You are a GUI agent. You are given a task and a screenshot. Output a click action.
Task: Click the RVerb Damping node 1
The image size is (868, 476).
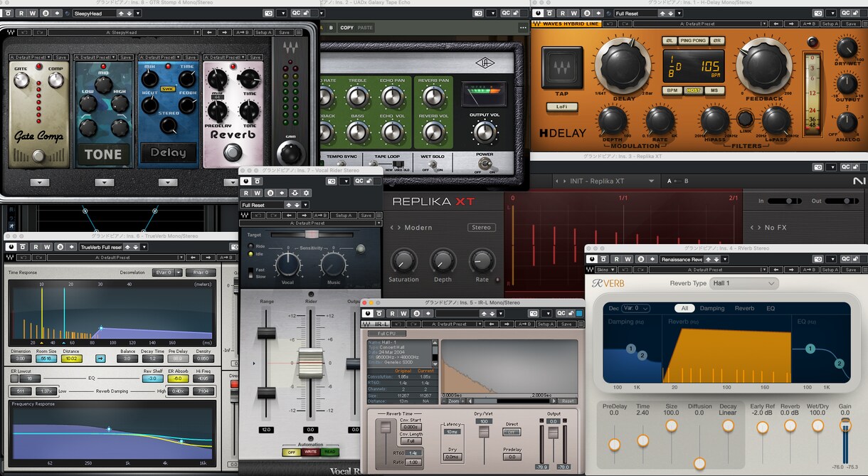(630, 349)
